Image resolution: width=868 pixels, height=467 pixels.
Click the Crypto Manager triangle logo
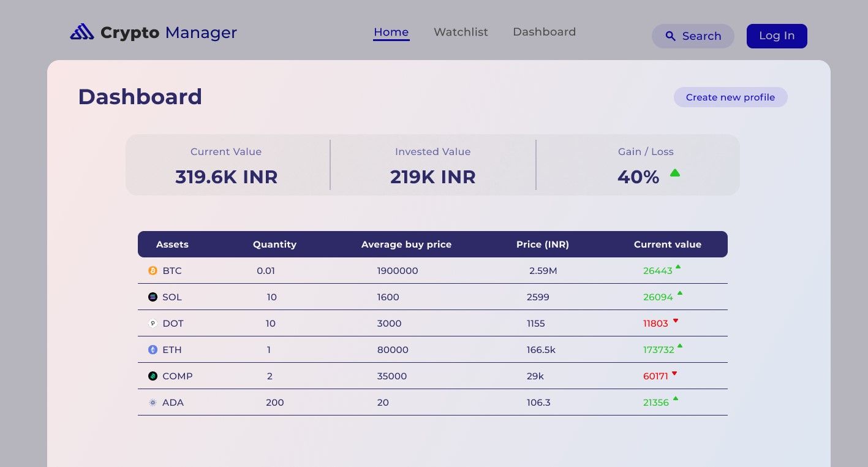click(81, 32)
